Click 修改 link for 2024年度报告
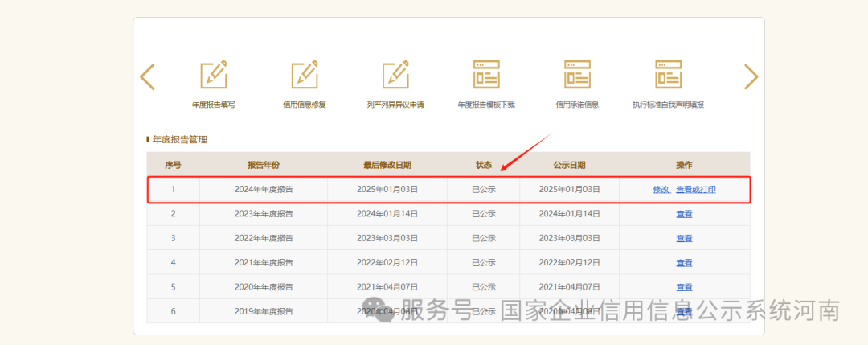 tap(661, 190)
